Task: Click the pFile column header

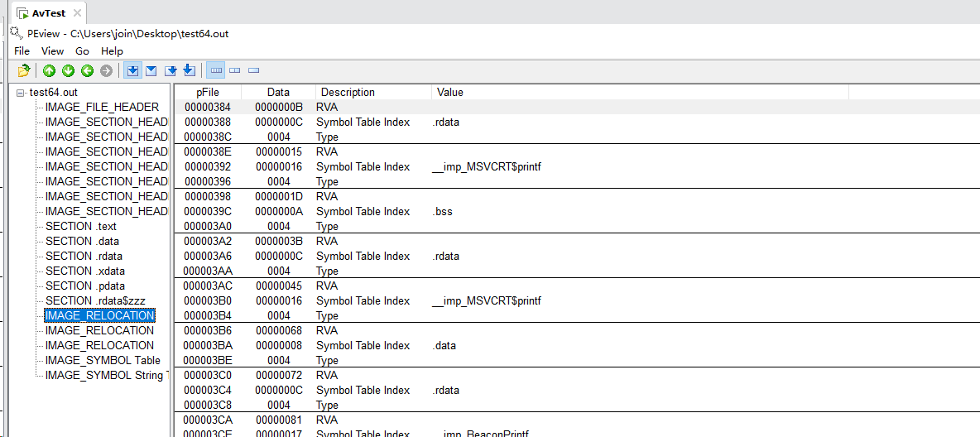Action: coord(208,92)
